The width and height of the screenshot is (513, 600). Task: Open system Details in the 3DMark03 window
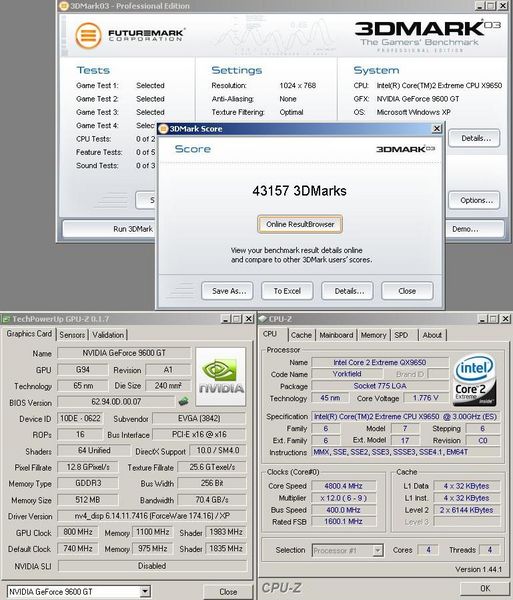474,138
